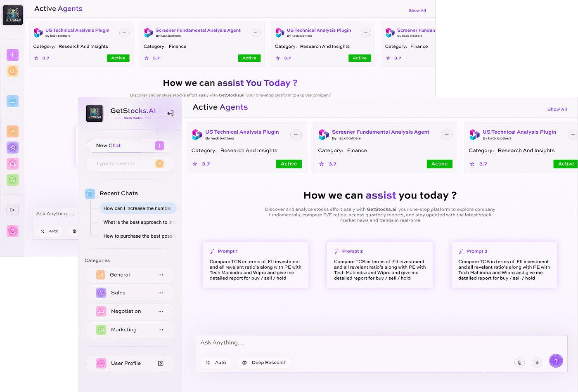Select the Prompt 2 suggestion card
Viewport: 578px width, 392px height.
[380, 264]
